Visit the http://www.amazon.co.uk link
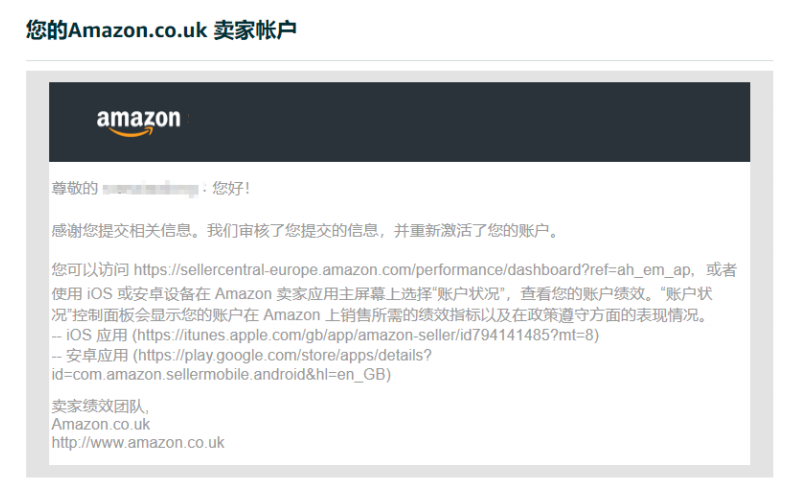This screenshot has height=486, width=787. pos(138,443)
